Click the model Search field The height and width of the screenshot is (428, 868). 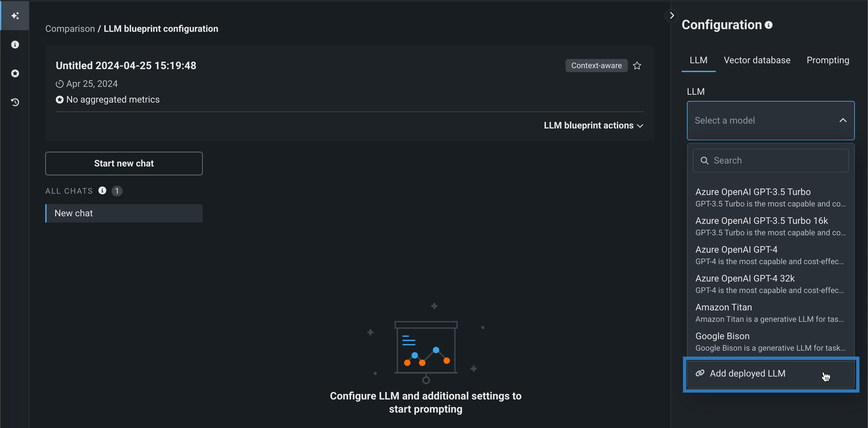coord(771,161)
